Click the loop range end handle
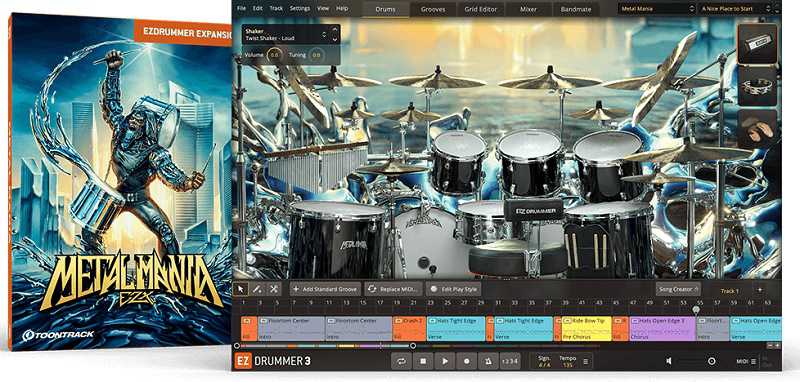Screen dimensions: 800x382 coord(412,345)
